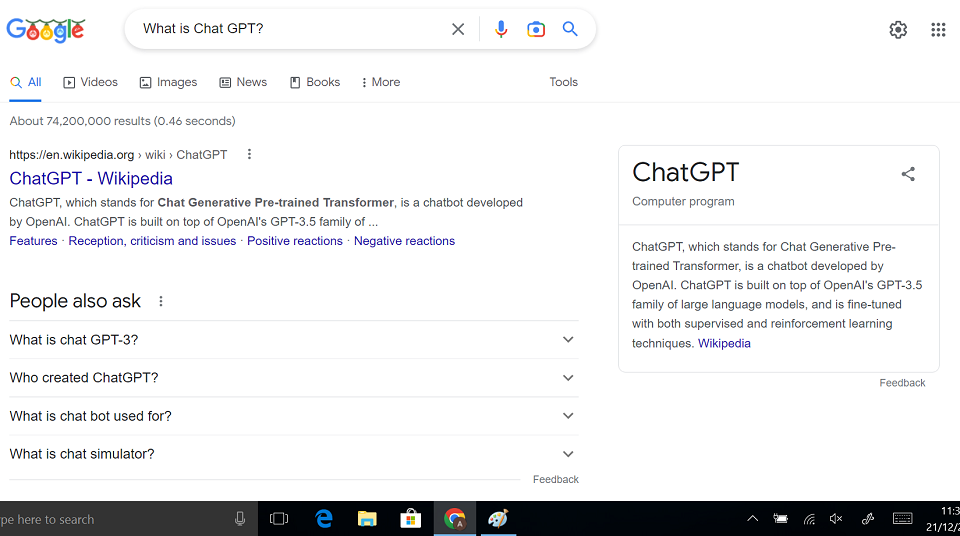Click the blue search magnifier button
Screen dimensions: 960x536
tap(570, 29)
